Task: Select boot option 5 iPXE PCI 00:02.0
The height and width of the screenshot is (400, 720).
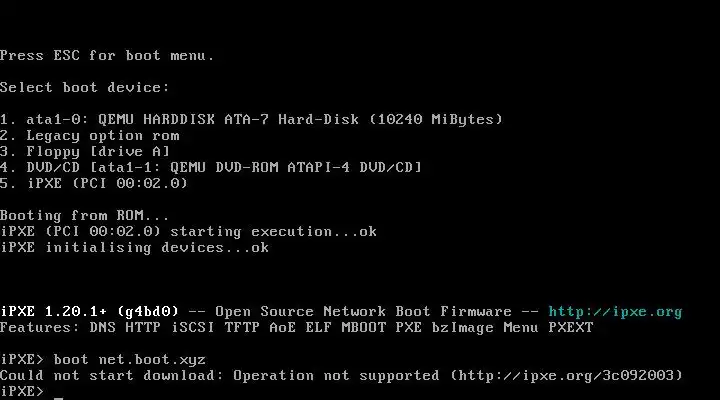Action: click(94, 183)
